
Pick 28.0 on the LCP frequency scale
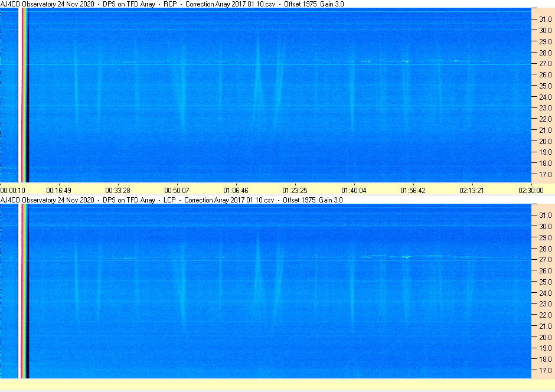(546, 249)
